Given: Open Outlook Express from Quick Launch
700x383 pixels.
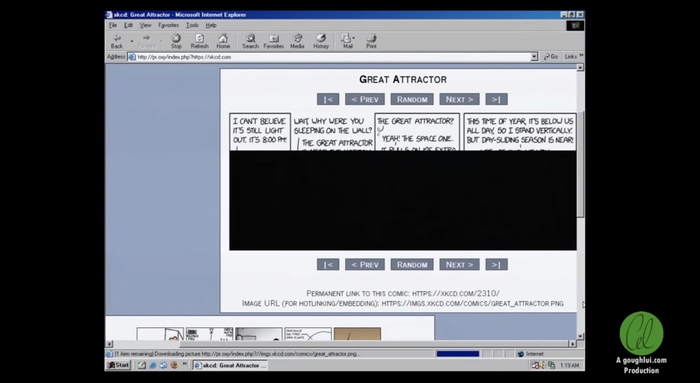Looking at the screenshot, I should 163,365.
